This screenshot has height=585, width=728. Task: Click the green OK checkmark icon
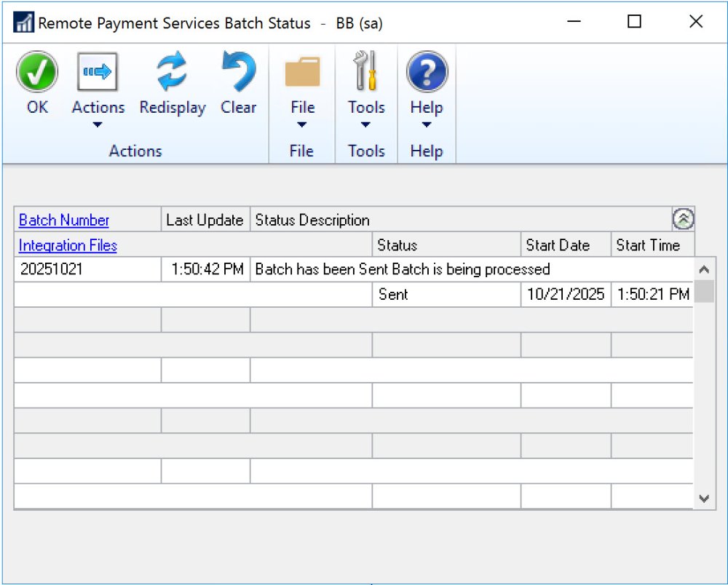point(37,73)
